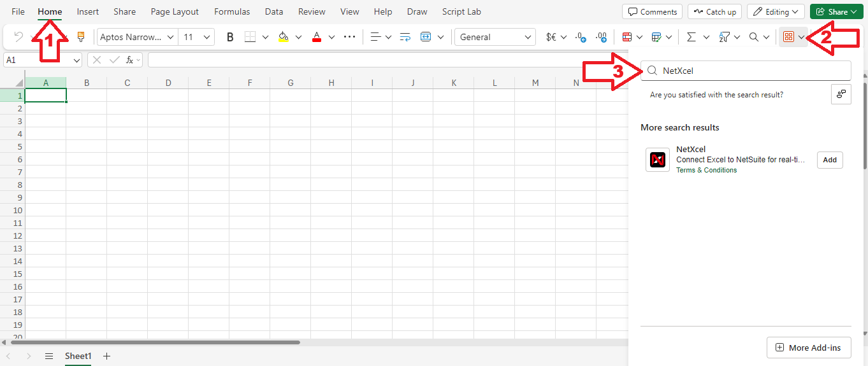Go to previous sheet arrow
Image resolution: width=868 pixels, height=366 pixels.
coord(8,356)
